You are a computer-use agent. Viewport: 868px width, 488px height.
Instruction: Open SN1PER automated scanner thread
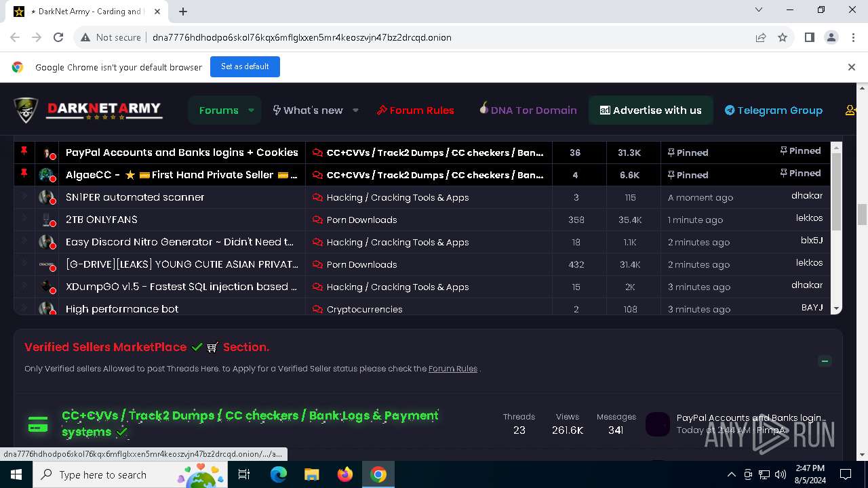coord(135,197)
